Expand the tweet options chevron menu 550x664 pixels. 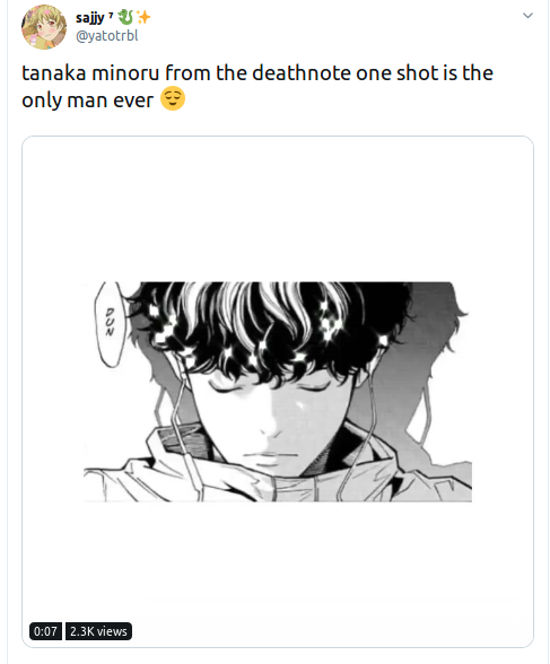[527, 16]
